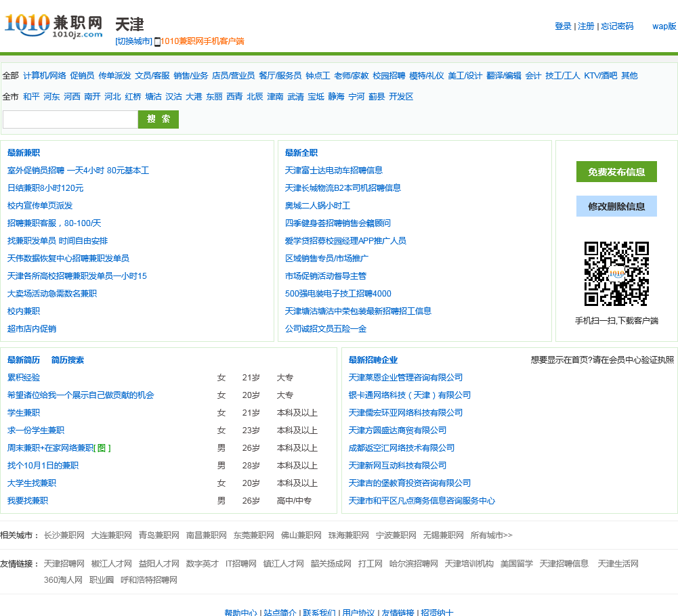Select the 文员/客服 category
This screenshot has height=616, width=678.
click(152, 76)
